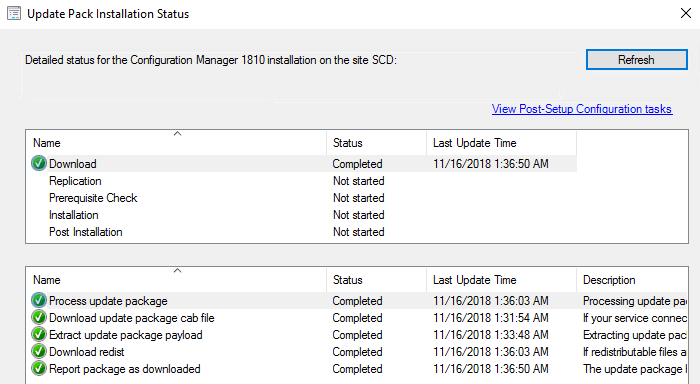Click the detailed status description text
Viewport: 700px width, 384px height.
211,60
